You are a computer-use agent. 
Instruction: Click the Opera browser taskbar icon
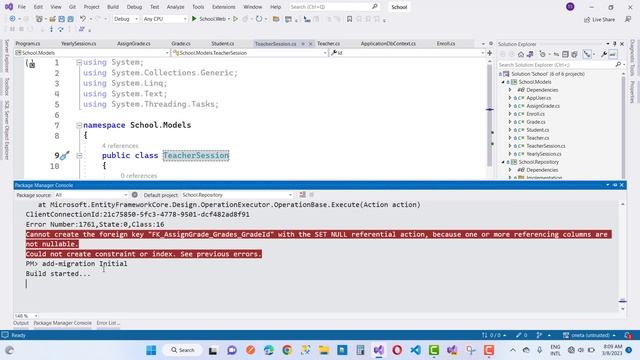click(397, 350)
